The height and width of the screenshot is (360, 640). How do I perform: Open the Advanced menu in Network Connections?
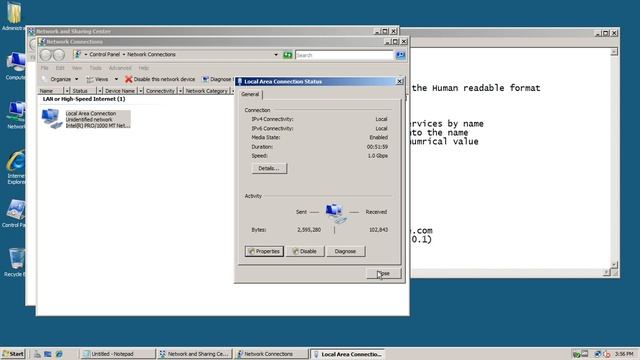click(120, 68)
